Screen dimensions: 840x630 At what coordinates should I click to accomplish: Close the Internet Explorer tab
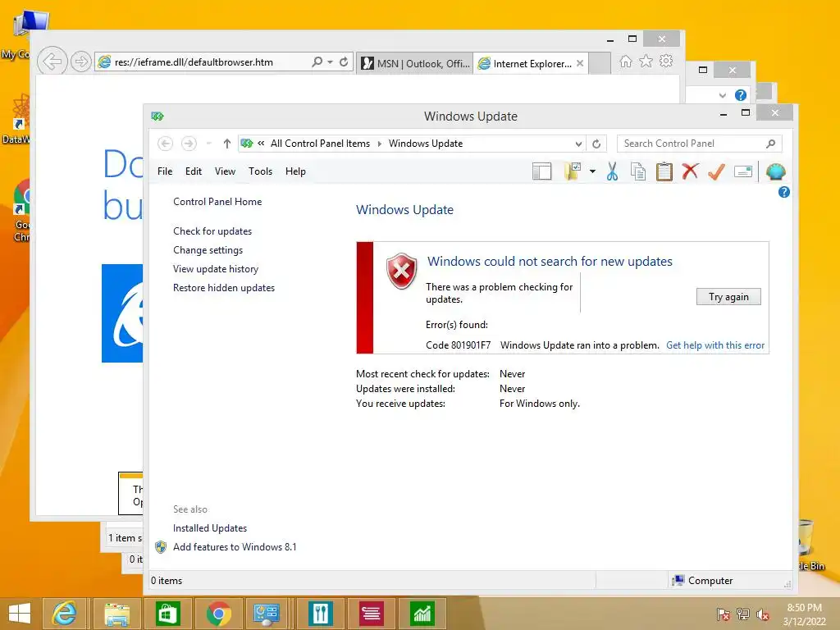click(x=580, y=63)
